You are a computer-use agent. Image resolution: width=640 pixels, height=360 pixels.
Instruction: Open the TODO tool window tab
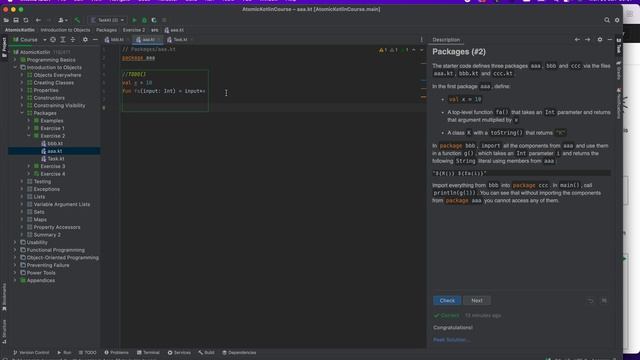click(x=87, y=353)
